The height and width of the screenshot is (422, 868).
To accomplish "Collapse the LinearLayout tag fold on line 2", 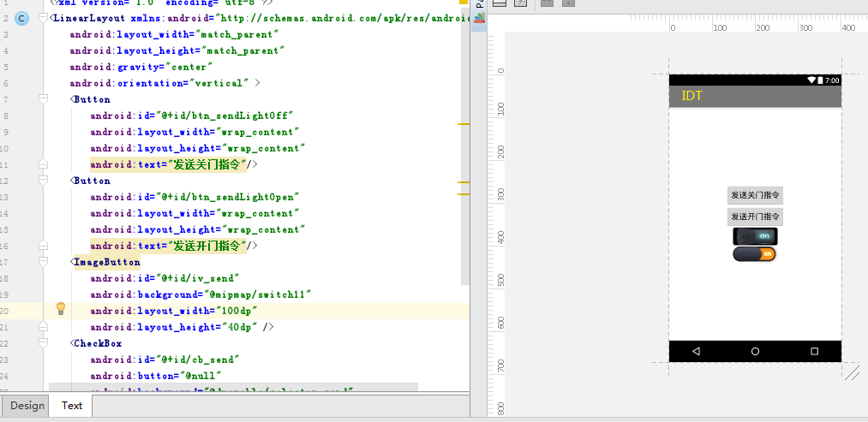I will (44, 18).
